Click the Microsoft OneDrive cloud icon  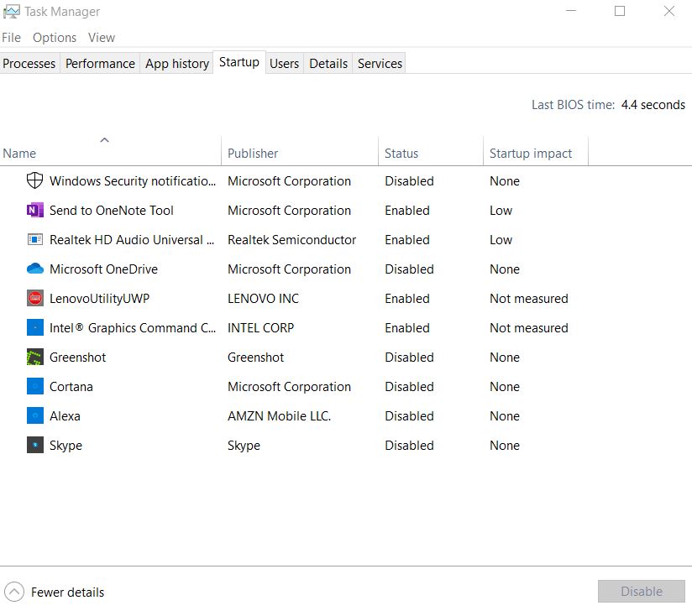click(35, 269)
